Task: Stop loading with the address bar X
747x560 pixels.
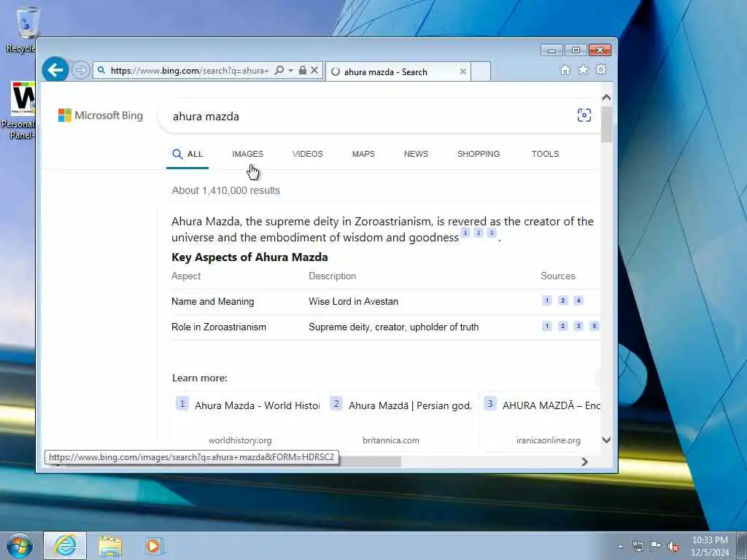Action: [314, 71]
